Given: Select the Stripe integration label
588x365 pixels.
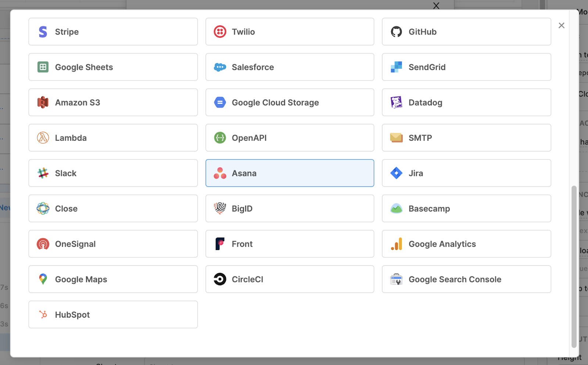Looking at the screenshot, I should [67, 32].
